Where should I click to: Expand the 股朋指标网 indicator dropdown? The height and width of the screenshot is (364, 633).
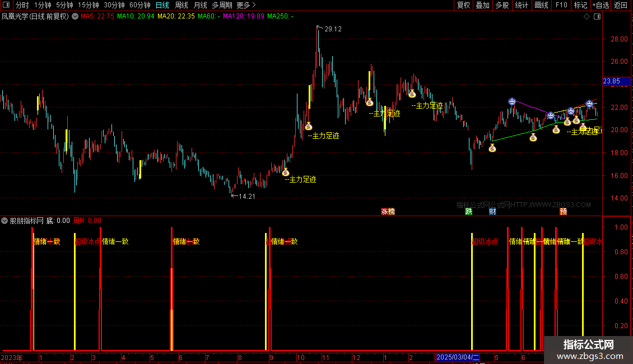point(4,221)
